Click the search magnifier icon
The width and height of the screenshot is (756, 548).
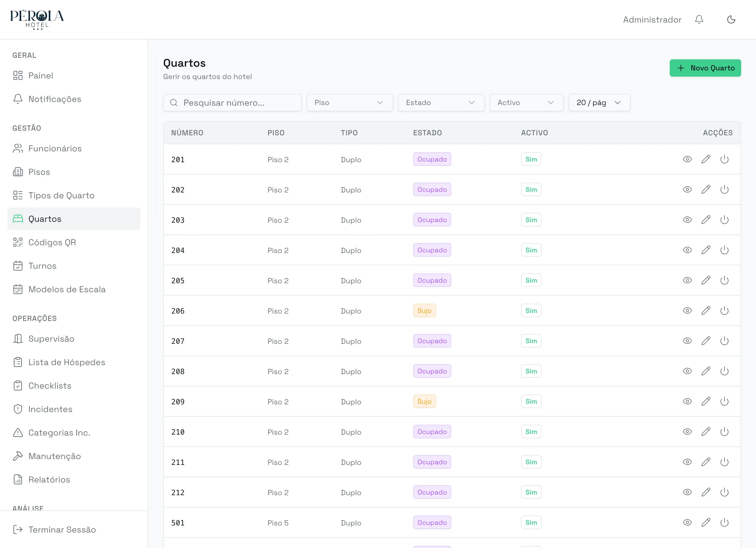tap(174, 103)
